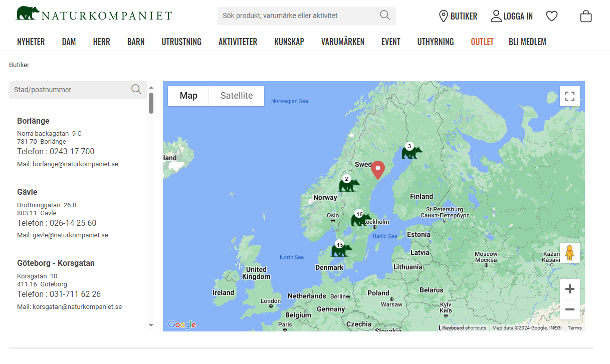Open the Barn menu

(x=136, y=42)
